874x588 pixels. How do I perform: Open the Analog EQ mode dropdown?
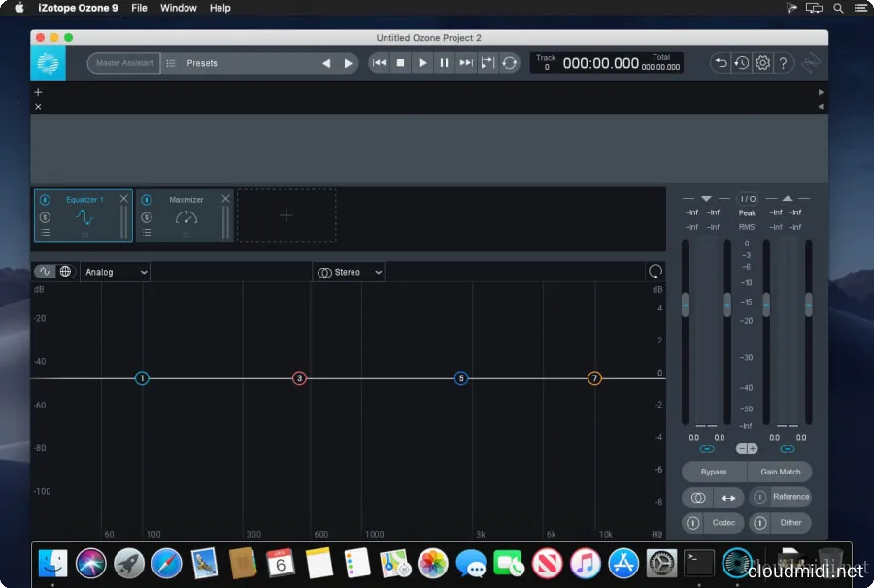115,271
